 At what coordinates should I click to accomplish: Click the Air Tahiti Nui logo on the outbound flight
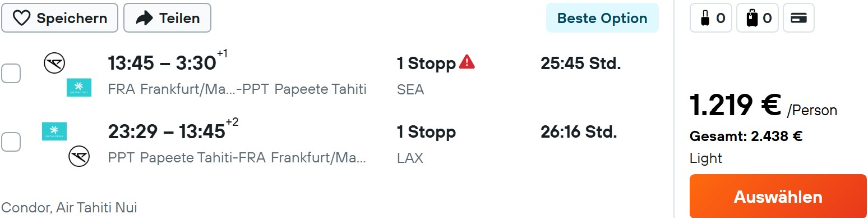click(x=79, y=88)
